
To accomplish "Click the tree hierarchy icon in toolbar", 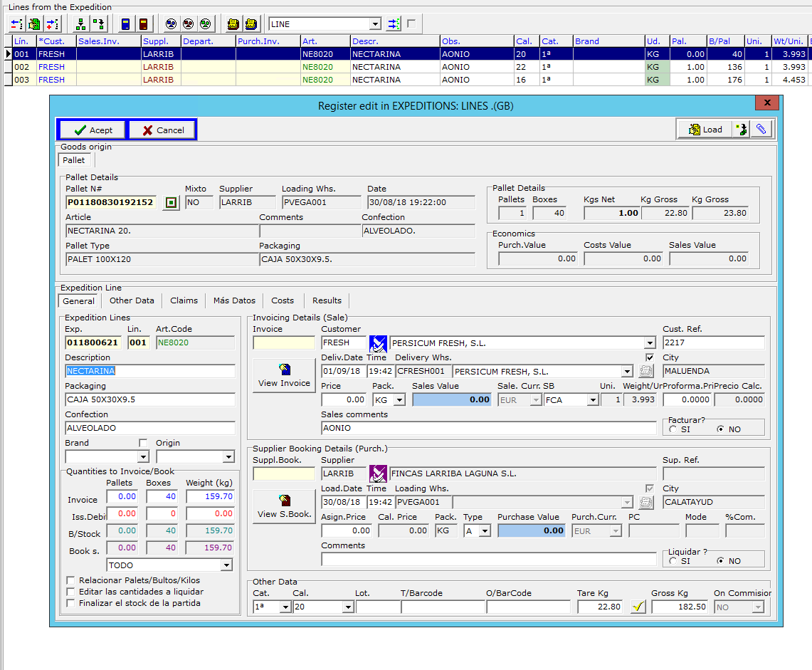I will point(80,24).
